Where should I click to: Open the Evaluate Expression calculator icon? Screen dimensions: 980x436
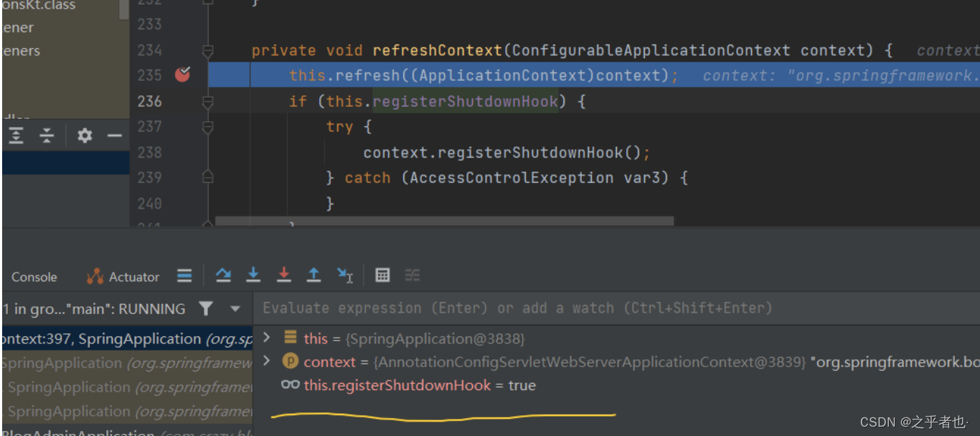[382, 275]
